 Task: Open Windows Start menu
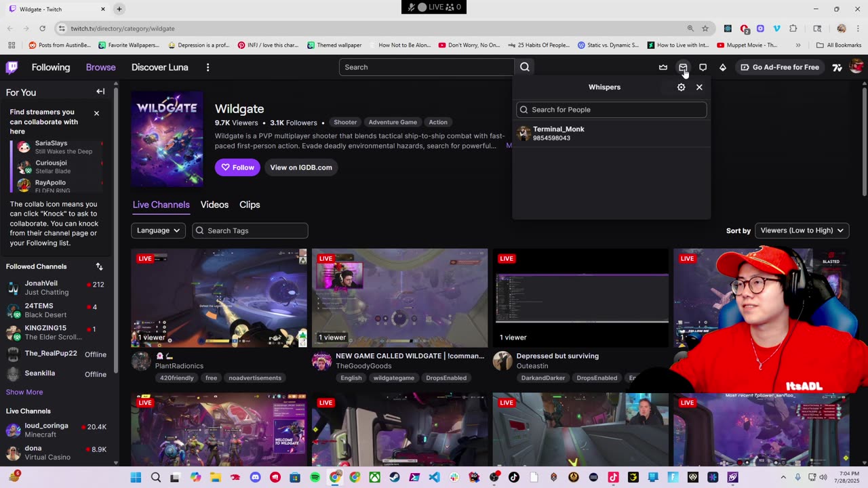pyautogui.click(x=136, y=477)
